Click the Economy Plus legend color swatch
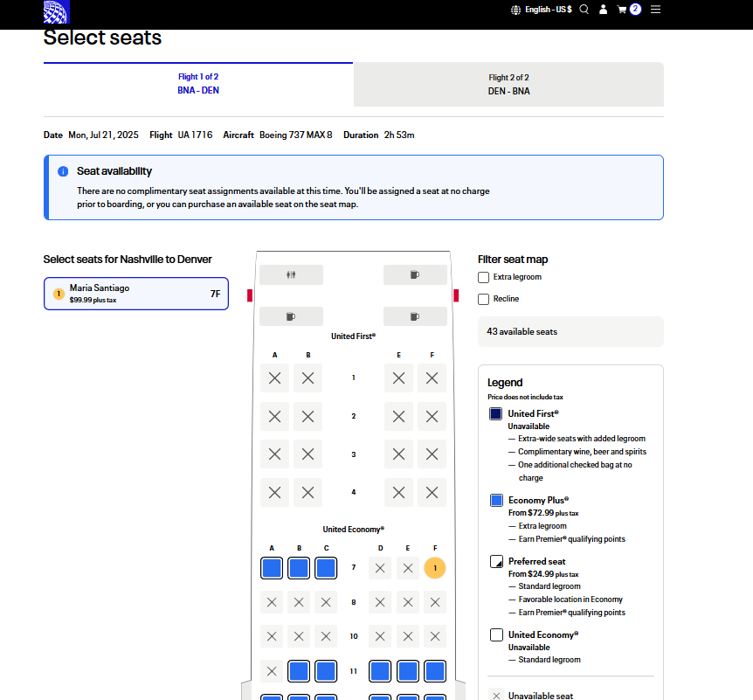Image resolution: width=753 pixels, height=700 pixels. coord(496,501)
